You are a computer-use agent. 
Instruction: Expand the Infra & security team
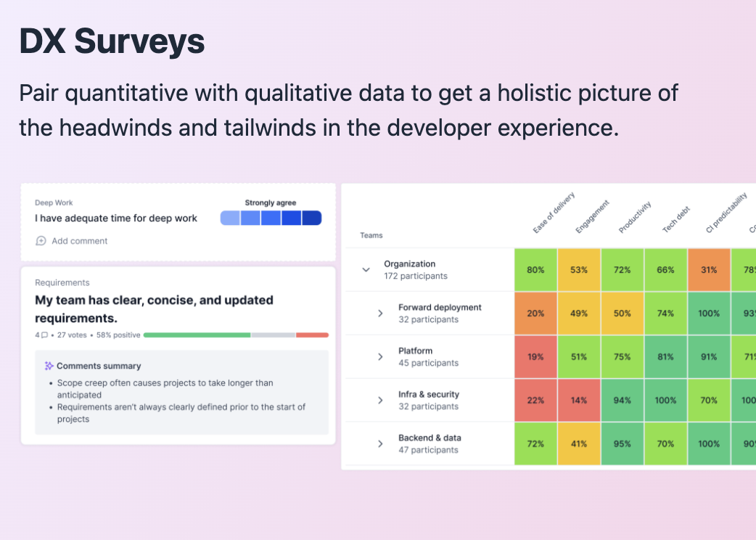pos(380,401)
